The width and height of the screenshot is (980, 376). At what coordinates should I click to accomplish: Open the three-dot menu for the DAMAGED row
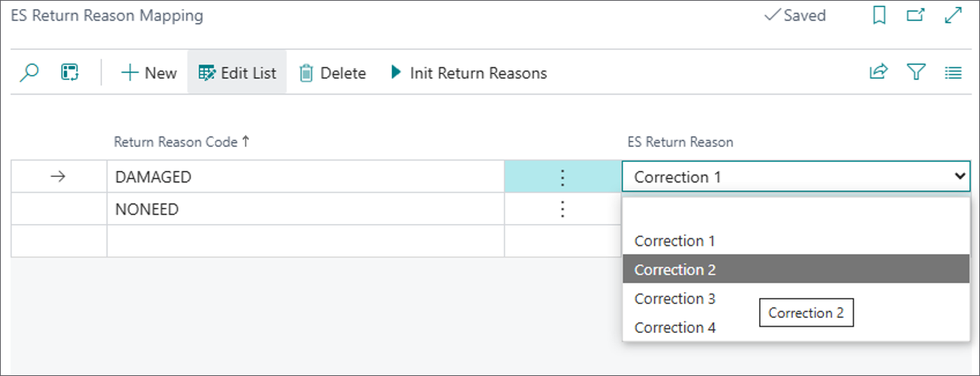click(x=562, y=177)
